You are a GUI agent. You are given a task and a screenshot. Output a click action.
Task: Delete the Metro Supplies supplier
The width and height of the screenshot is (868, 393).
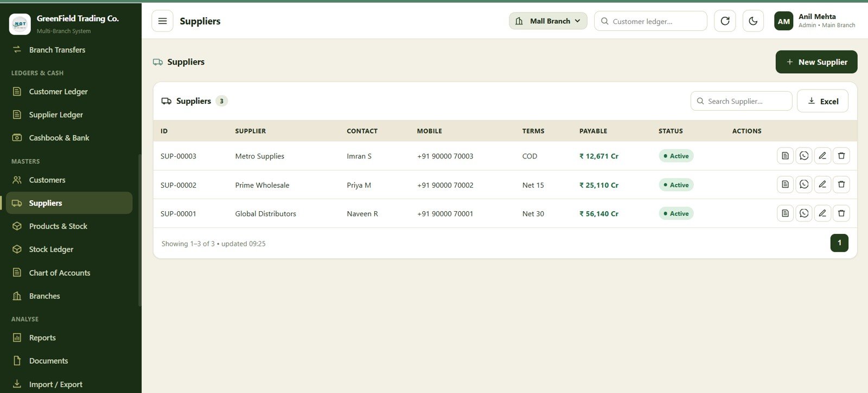point(841,156)
